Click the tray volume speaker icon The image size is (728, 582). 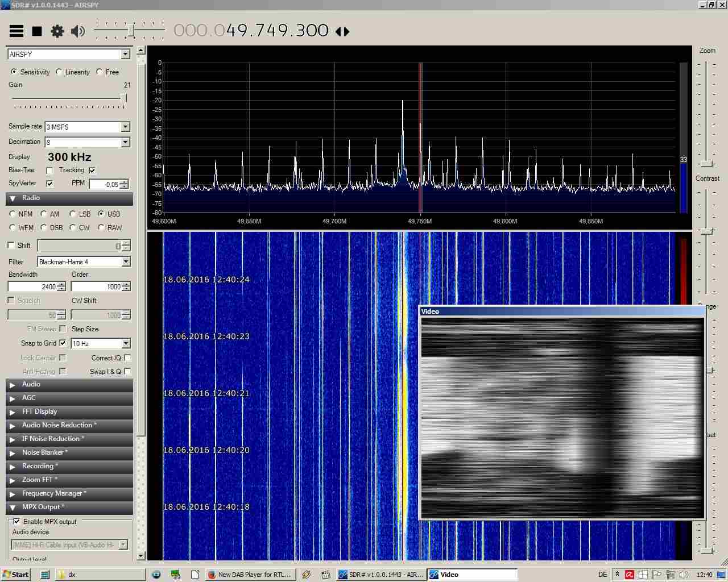coord(684,575)
